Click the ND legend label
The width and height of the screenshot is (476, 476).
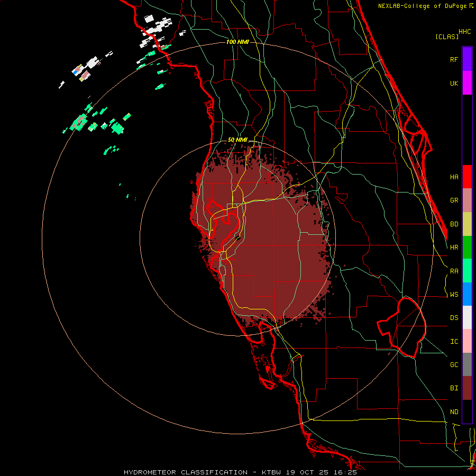(x=454, y=412)
